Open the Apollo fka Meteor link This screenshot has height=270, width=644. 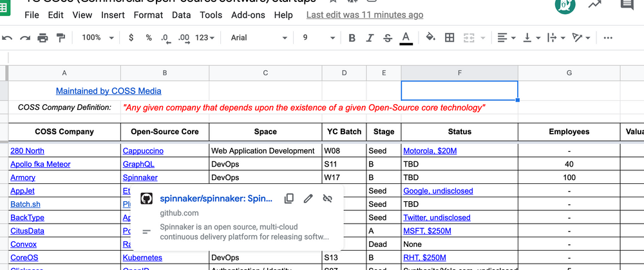(x=40, y=165)
